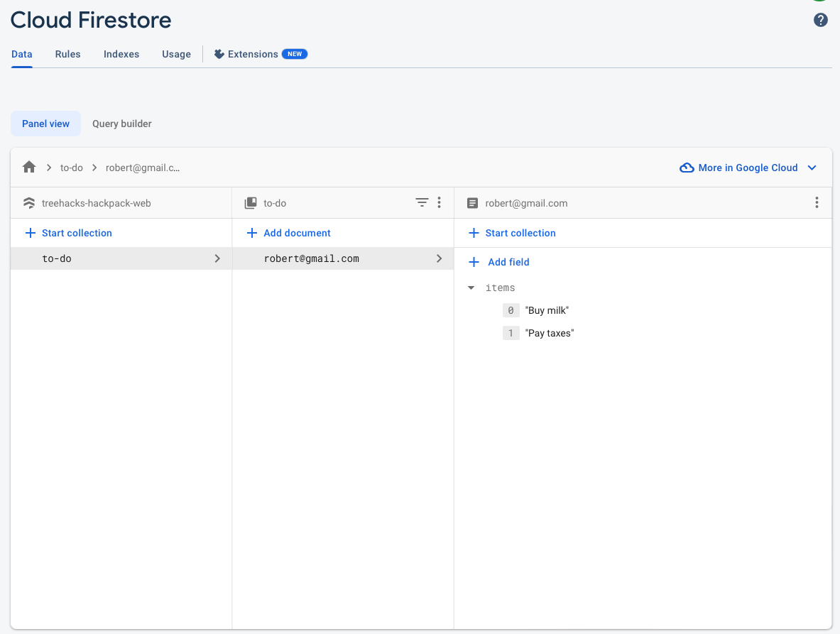Viewport: 840px width, 634px height.
Task: Open the Indexes tab
Action: click(121, 54)
